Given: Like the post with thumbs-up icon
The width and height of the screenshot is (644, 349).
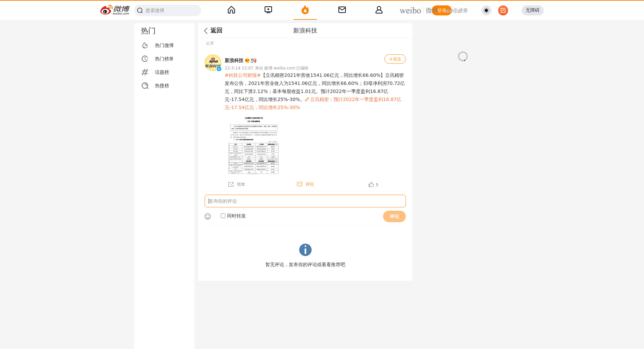Looking at the screenshot, I should pyautogui.click(x=371, y=185).
